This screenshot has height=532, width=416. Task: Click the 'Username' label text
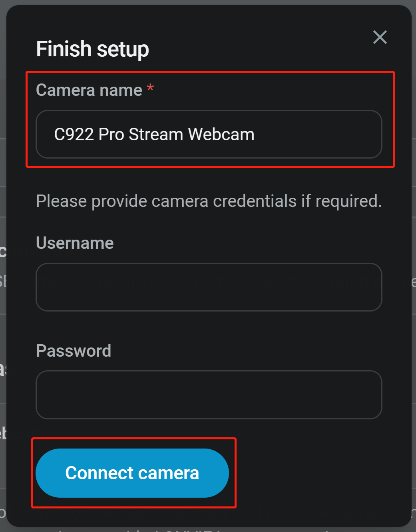[75, 243]
